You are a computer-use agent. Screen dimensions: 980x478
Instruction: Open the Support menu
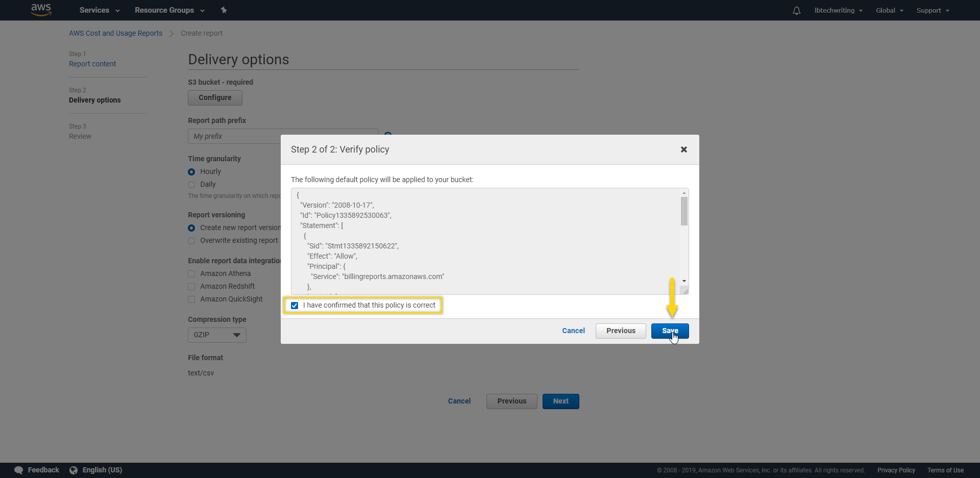point(933,10)
